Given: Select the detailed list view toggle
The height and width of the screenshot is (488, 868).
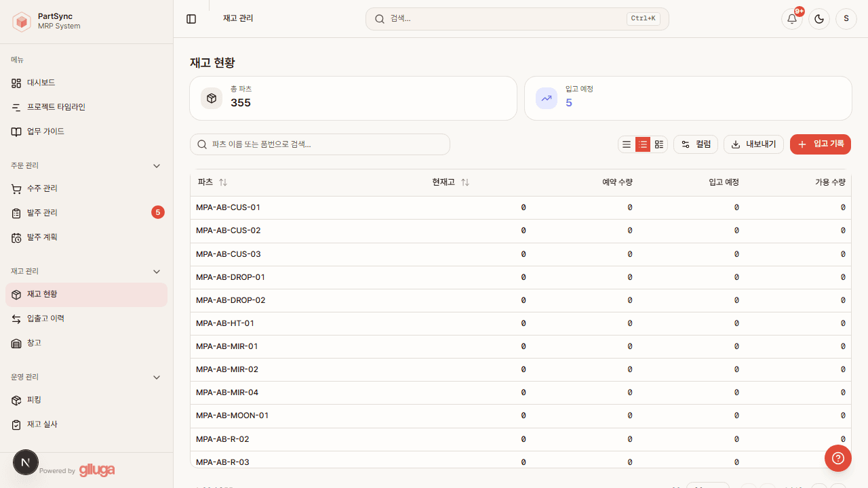Looking at the screenshot, I should (x=642, y=144).
